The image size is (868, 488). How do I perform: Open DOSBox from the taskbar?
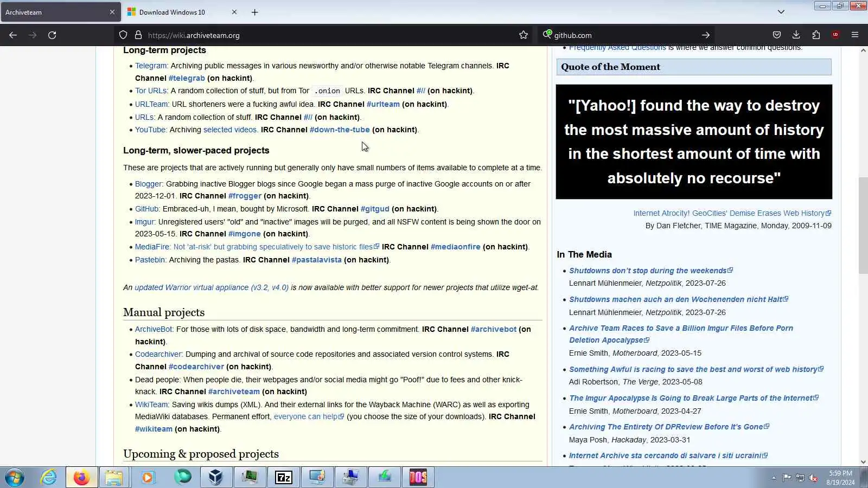point(418,478)
